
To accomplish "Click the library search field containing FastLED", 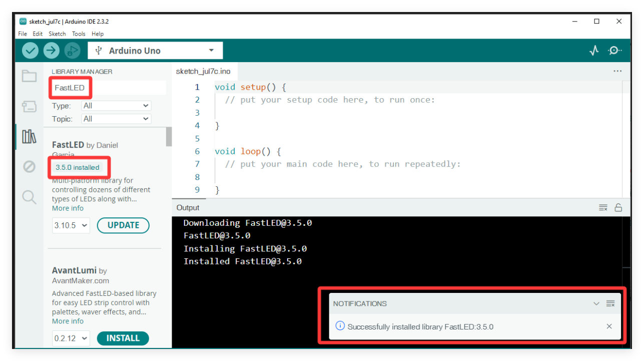I will (x=109, y=88).
